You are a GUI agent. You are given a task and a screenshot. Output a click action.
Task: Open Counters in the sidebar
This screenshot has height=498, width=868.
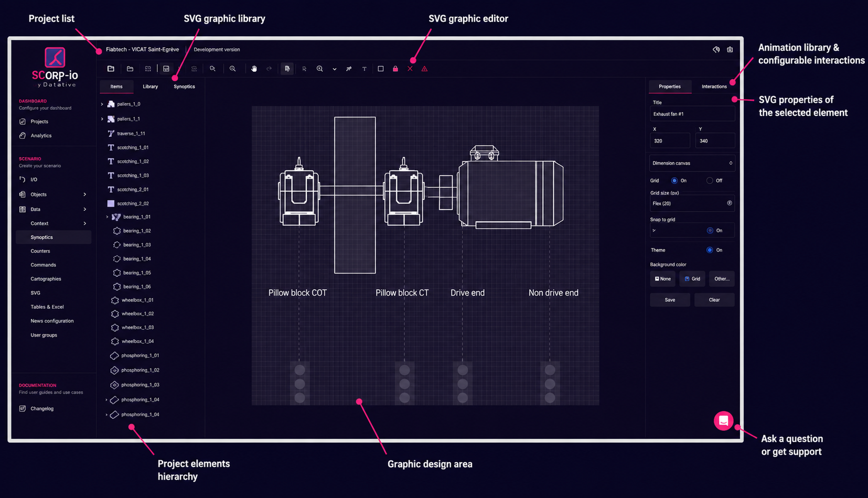40,251
